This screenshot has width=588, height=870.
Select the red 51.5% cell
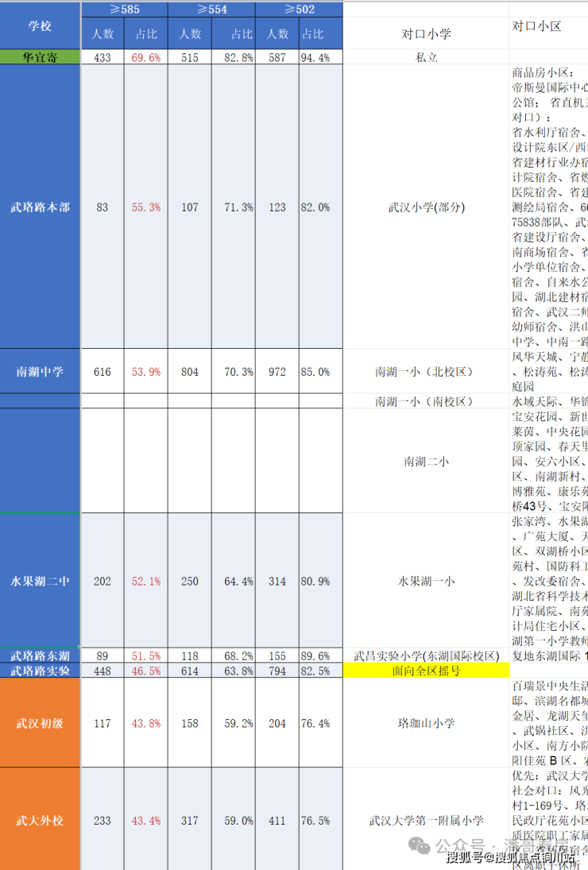point(146,655)
